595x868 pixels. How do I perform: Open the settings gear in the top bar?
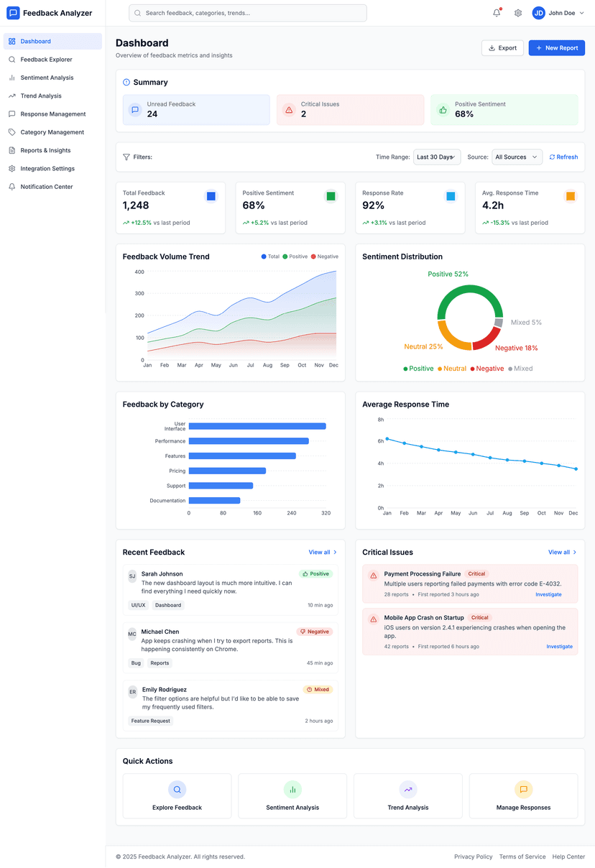[x=517, y=12]
